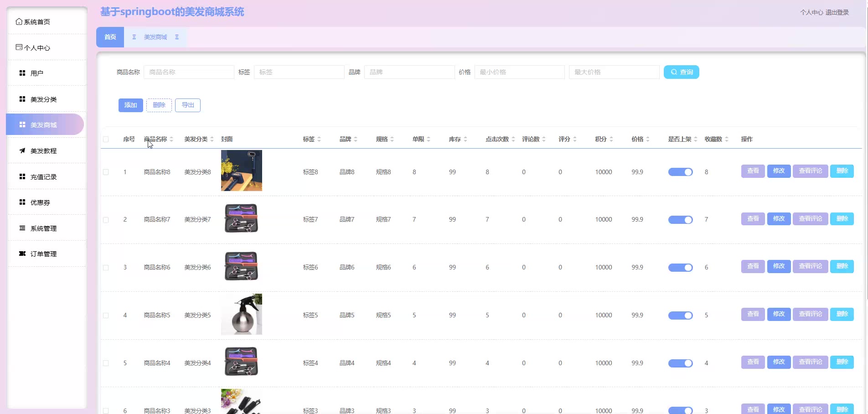
Task: Click the paper plane icon for 美发教程
Action: (22, 150)
